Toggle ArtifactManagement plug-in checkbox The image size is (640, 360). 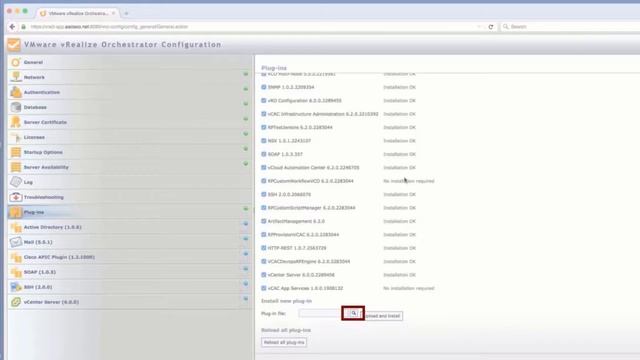(x=264, y=221)
